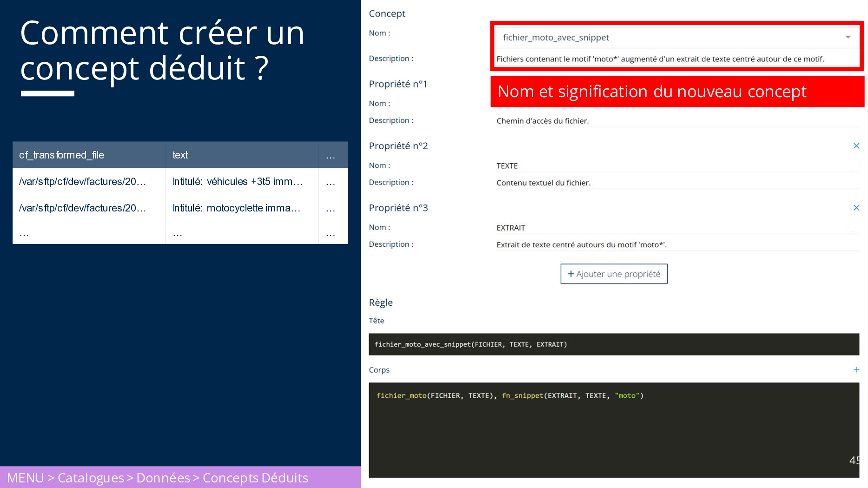Viewport: 868px width, 488px height.
Task: Click Concepts Déduits in the breadcrumb
Action: (x=255, y=478)
